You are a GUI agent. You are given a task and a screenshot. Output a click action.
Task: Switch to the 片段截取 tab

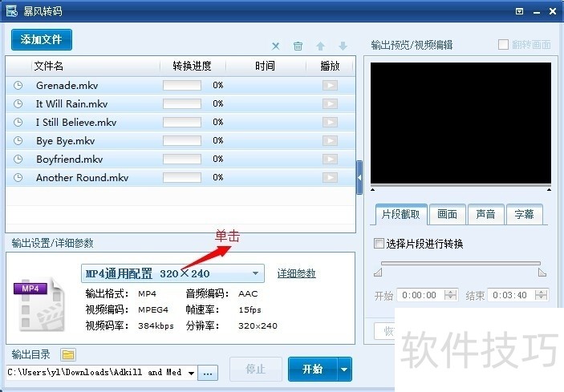(x=401, y=215)
